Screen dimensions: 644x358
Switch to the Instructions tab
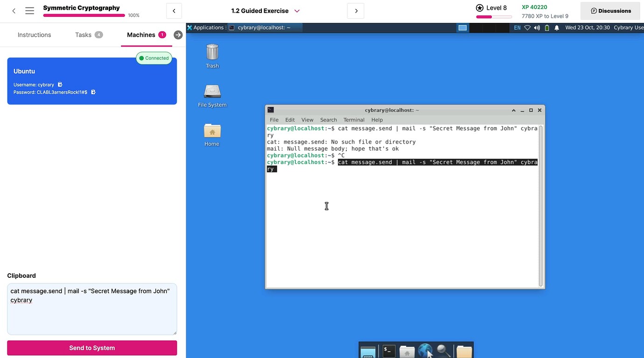click(x=34, y=35)
